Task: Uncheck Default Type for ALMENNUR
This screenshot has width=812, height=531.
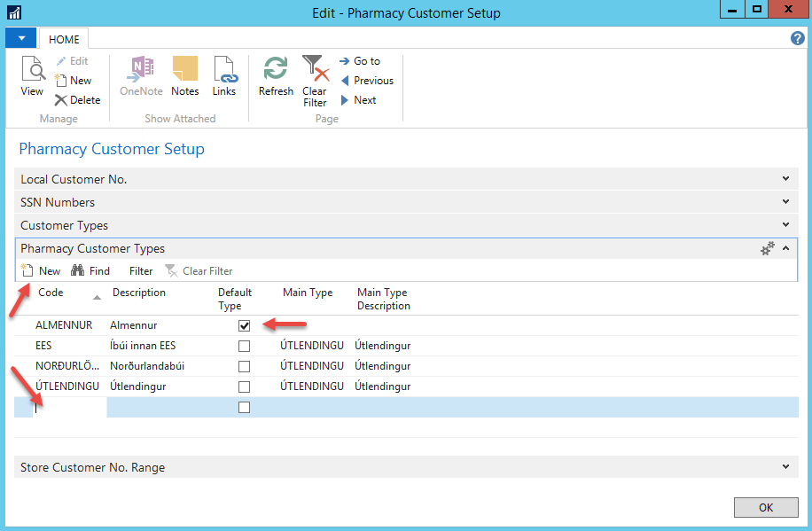Action: coord(245,326)
